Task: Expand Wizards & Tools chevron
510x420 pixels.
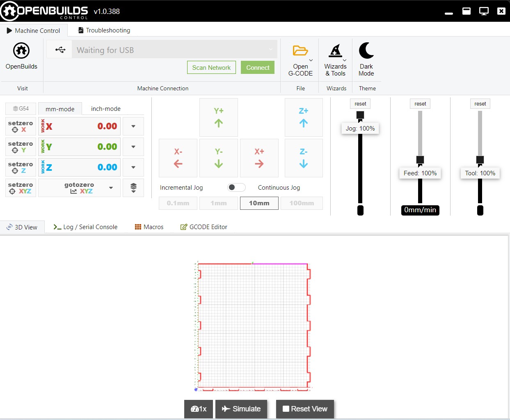Action: click(x=345, y=60)
